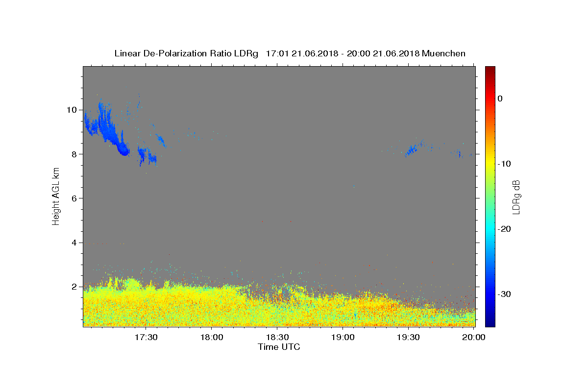Click the colorbar value label -20
The width and height of the screenshot is (588, 392).
(x=505, y=229)
